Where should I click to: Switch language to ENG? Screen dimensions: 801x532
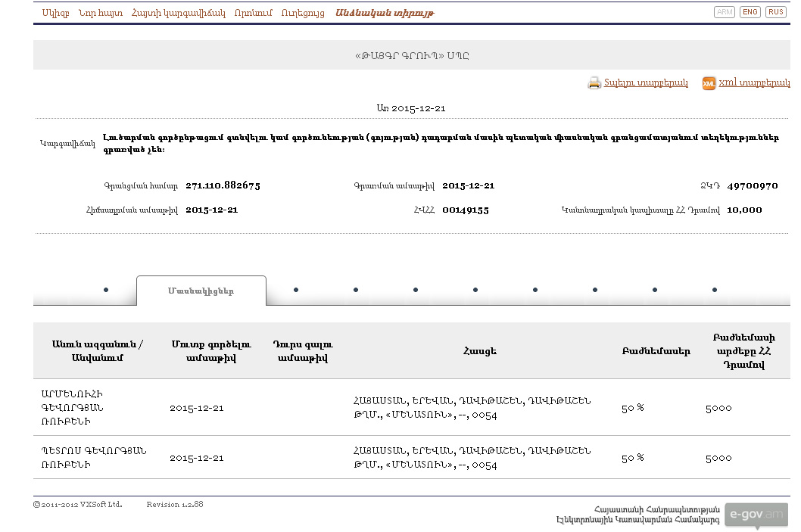750,12
